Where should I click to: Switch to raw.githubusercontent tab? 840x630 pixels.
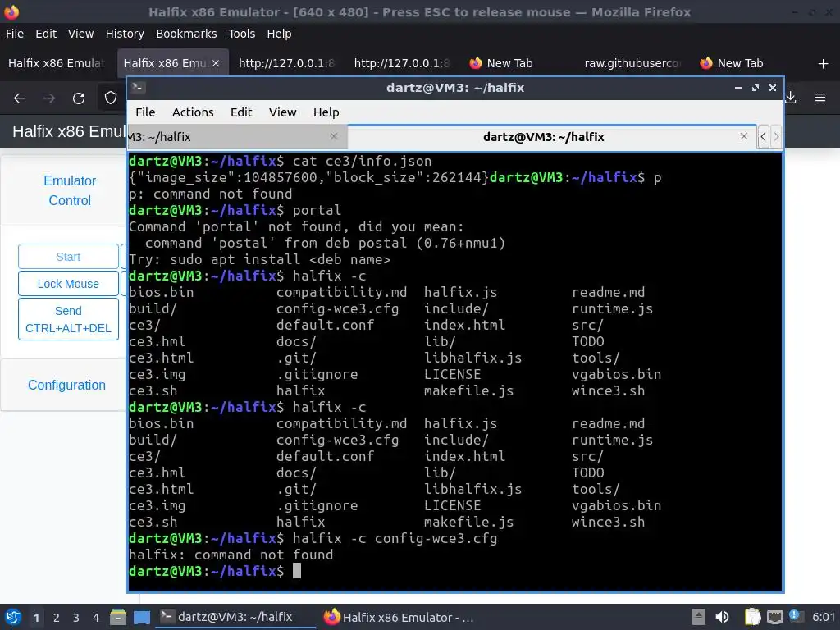coord(632,63)
